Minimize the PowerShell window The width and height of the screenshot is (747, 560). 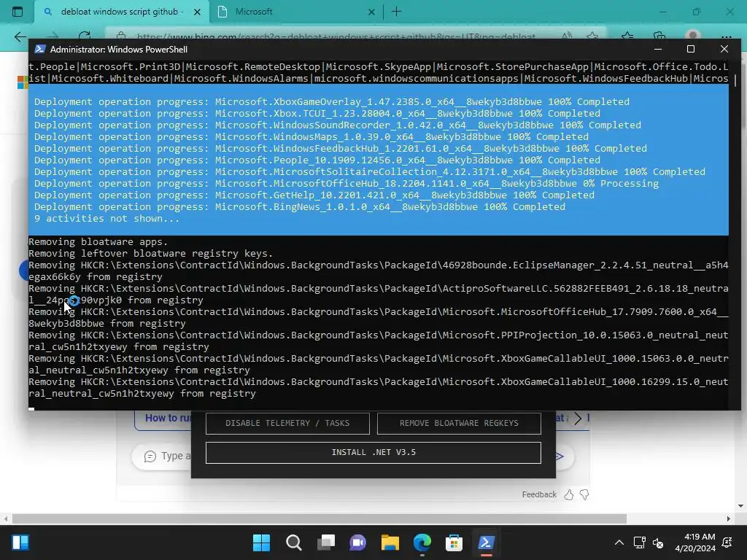click(658, 49)
